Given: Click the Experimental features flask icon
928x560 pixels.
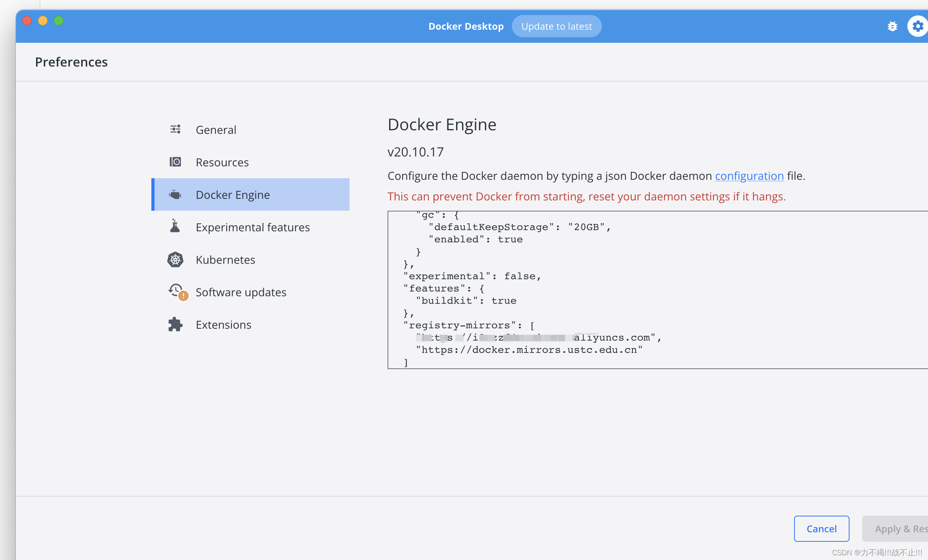Looking at the screenshot, I should 175,226.
